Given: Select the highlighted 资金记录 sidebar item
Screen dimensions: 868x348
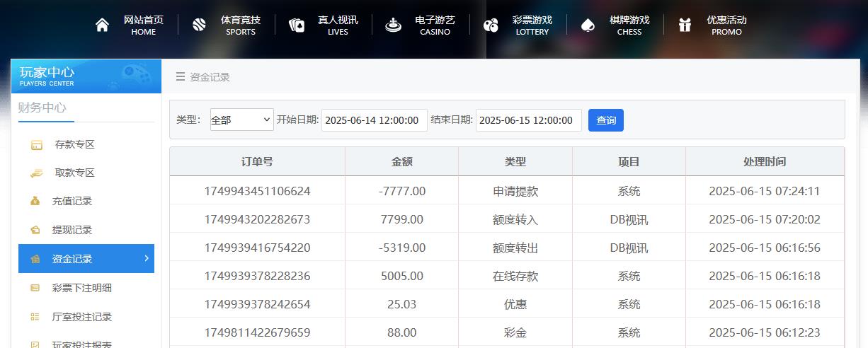Looking at the screenshot, I should click(x=86, y=259).
